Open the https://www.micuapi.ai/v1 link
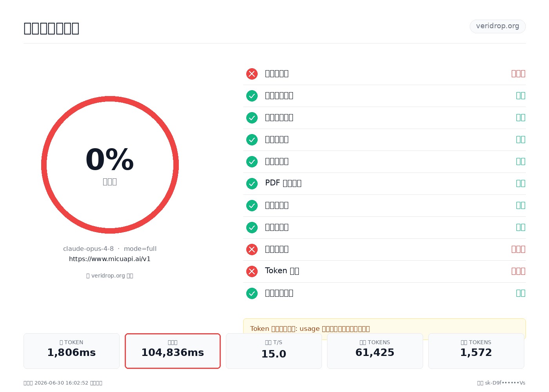Viewport: 549px width, 392px height. pyautogui.click(x=110, y=259)
